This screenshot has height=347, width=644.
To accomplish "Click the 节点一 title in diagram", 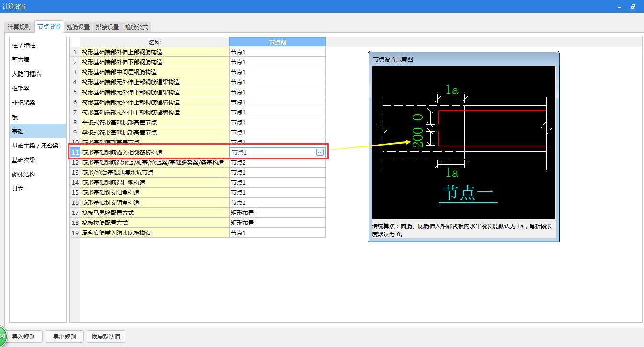I will (468, 193).
